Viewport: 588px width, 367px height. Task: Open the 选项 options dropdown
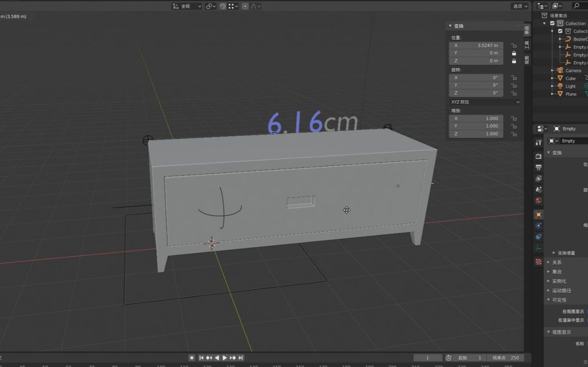click(x=520, y=6)
